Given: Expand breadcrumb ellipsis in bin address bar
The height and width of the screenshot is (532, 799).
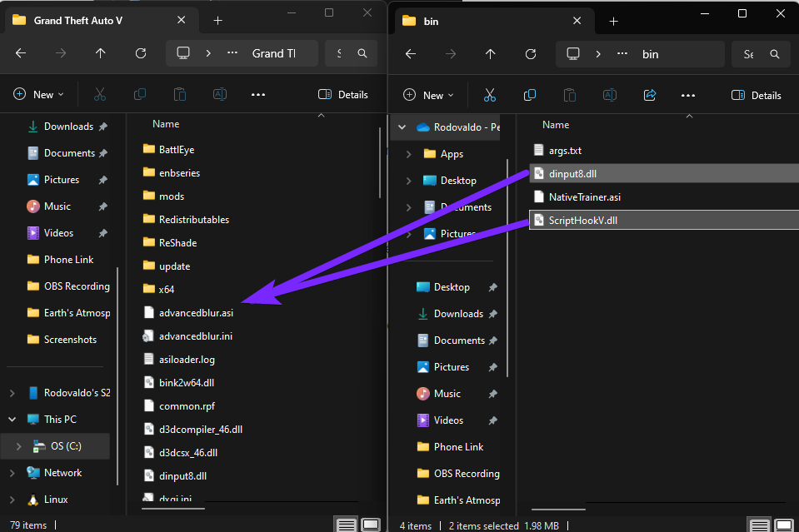Looking at the screenshot, I should [x=622, y=54].
